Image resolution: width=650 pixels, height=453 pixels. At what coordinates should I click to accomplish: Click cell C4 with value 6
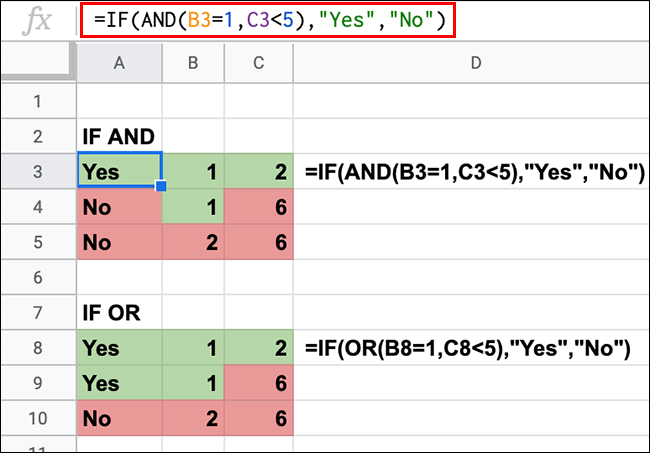click(260, 207)
